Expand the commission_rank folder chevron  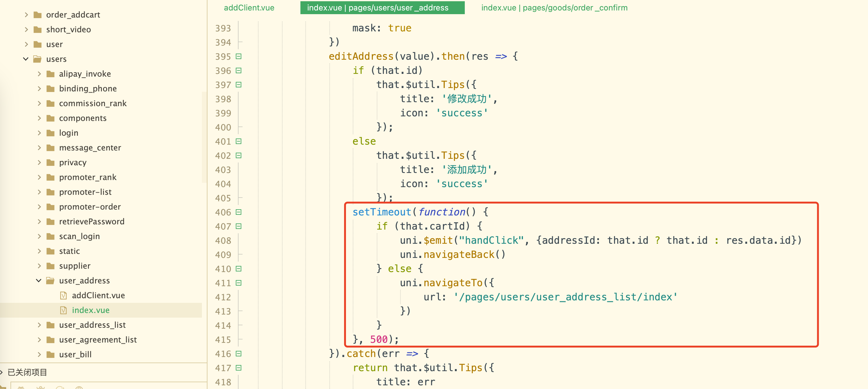tap(39, 103)
